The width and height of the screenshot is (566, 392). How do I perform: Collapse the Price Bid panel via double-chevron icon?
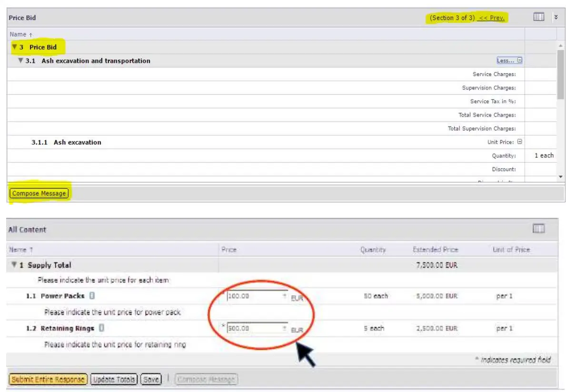coord(556,18)
